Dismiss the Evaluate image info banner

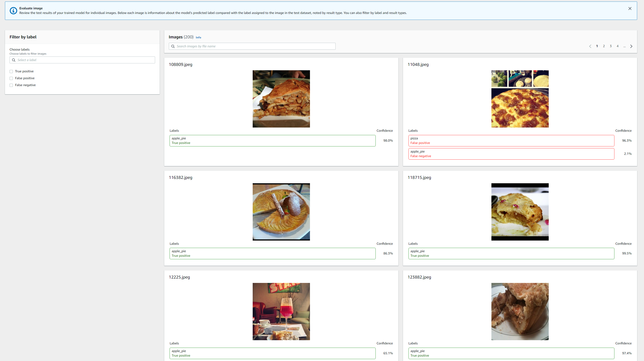[x=630, y=8]
